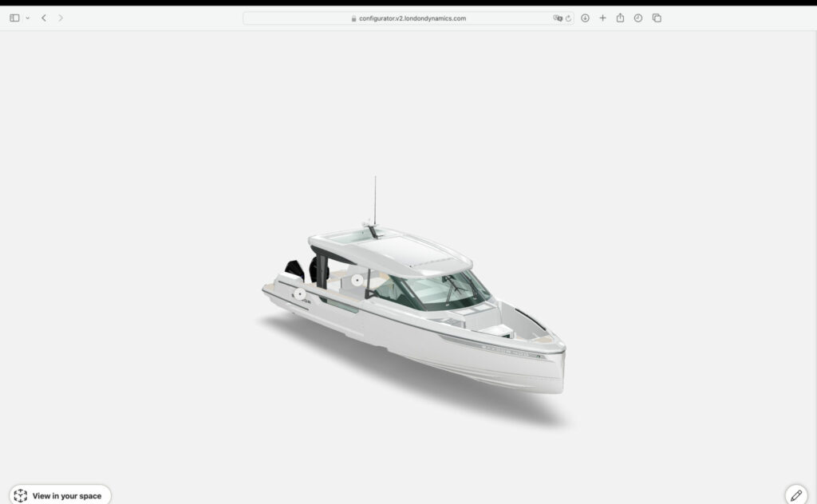Open the Share menu
Image resolution: width=817 pixels, height=504 pixels.
[x=620, y=18]
